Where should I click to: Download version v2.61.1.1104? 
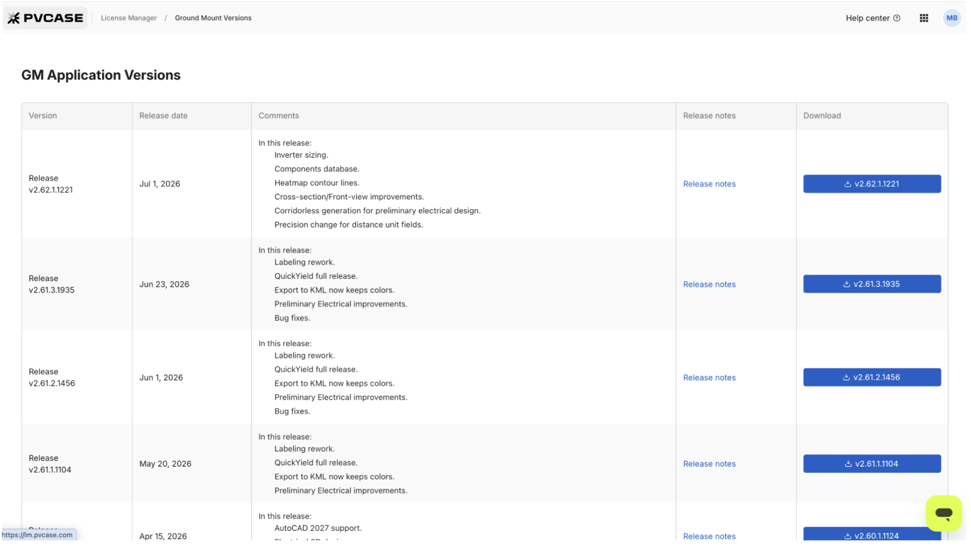(x=872, y=464)
